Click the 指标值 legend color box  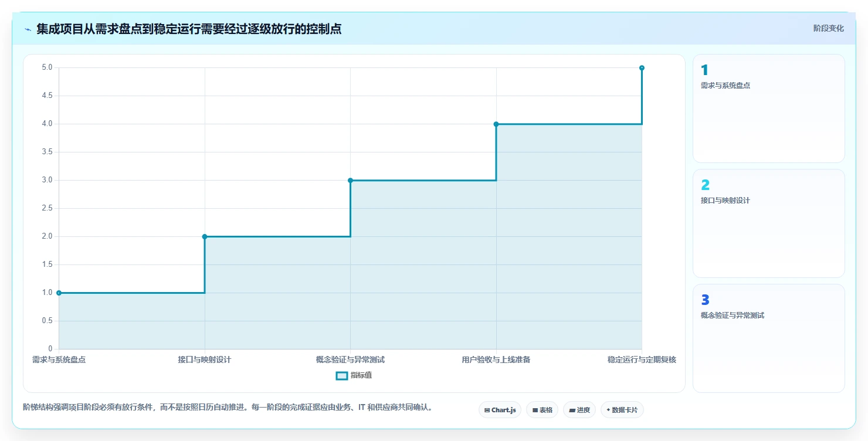pos(342,375)
